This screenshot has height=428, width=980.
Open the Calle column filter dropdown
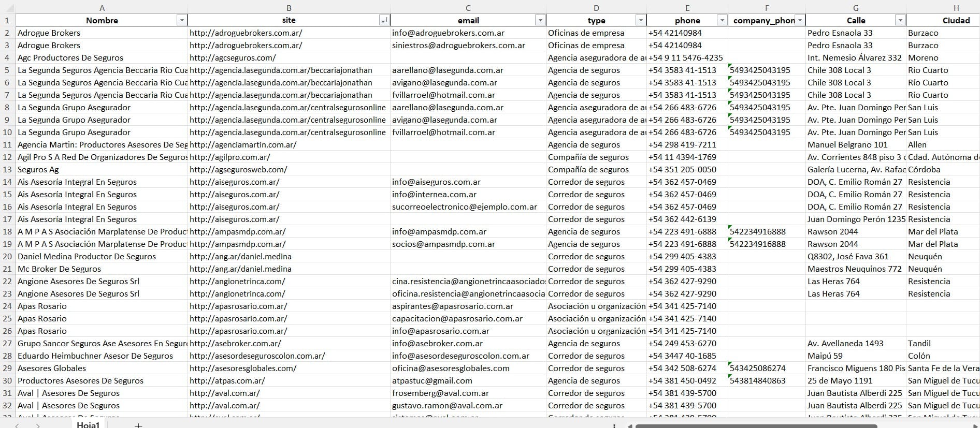point(900,20)
